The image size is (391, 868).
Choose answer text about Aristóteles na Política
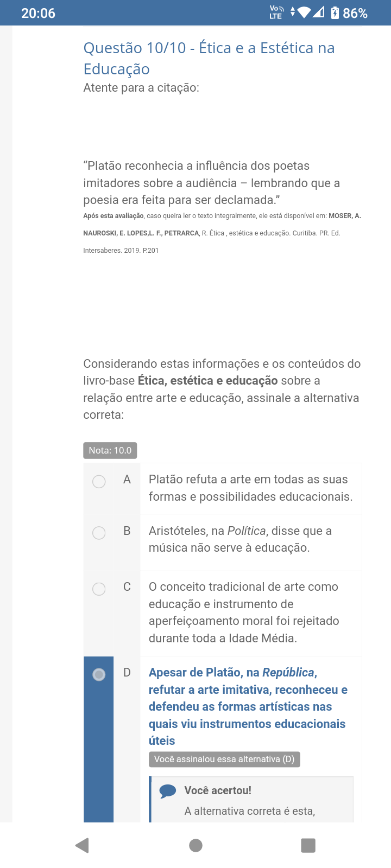tap(240, 539)
